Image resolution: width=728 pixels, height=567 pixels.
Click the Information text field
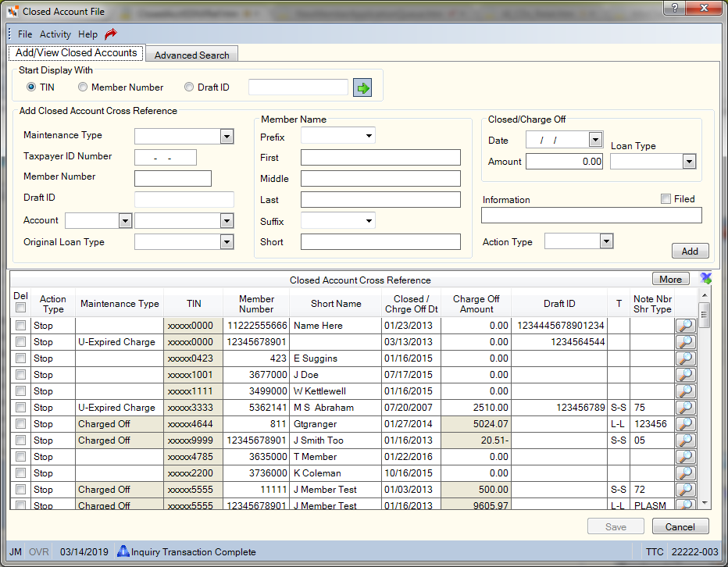(x=591, y=216)
